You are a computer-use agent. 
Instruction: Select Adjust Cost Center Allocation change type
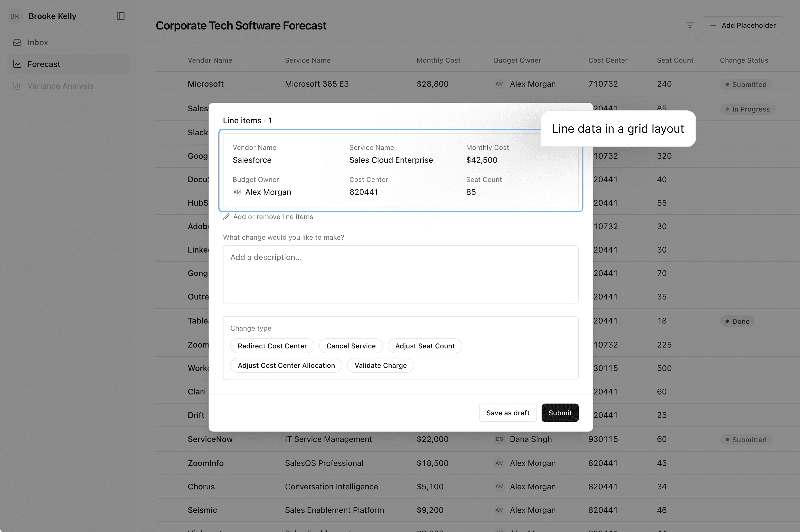click(x=286, y=365)
